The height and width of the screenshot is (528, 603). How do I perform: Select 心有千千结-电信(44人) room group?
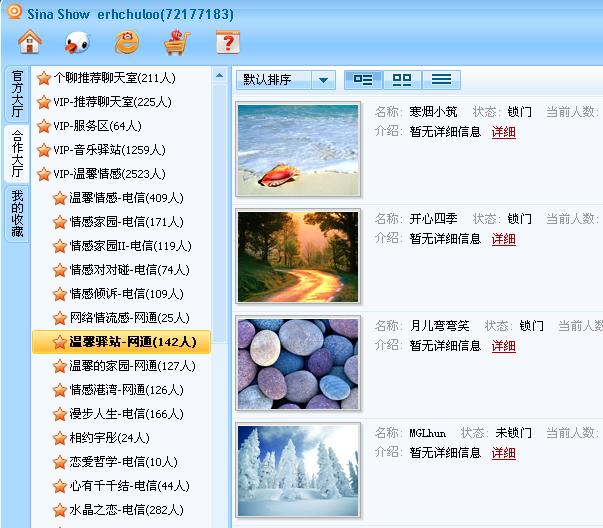pyautogui.click(x=129, y=486)
